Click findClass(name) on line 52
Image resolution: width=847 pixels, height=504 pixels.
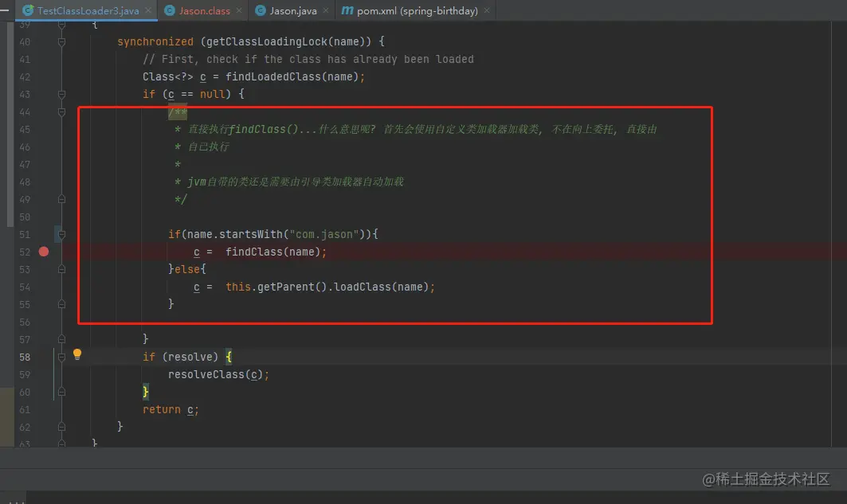[273, 252]
